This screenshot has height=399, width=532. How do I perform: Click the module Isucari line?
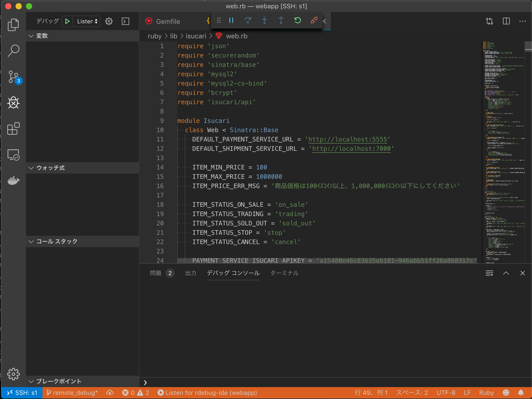coord(204,121)
